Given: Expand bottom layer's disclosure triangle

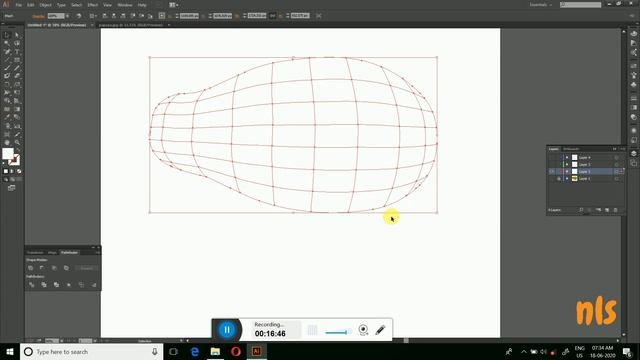Looking at the screenshot, I should tap(567, 179).
